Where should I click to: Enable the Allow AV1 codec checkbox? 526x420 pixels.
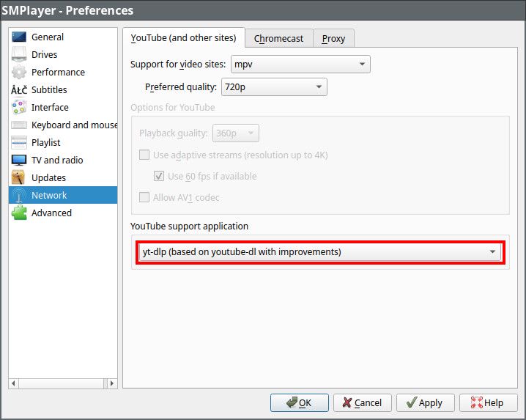pyautogui.click(x=144, y=198)
